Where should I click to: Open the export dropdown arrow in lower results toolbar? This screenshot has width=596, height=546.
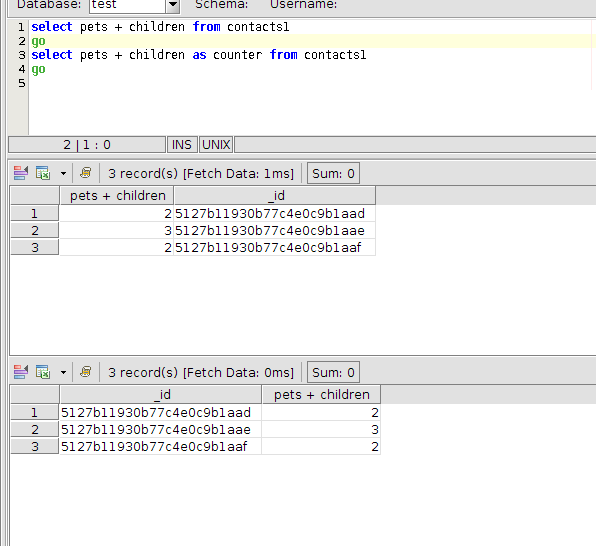pos(63,372)
